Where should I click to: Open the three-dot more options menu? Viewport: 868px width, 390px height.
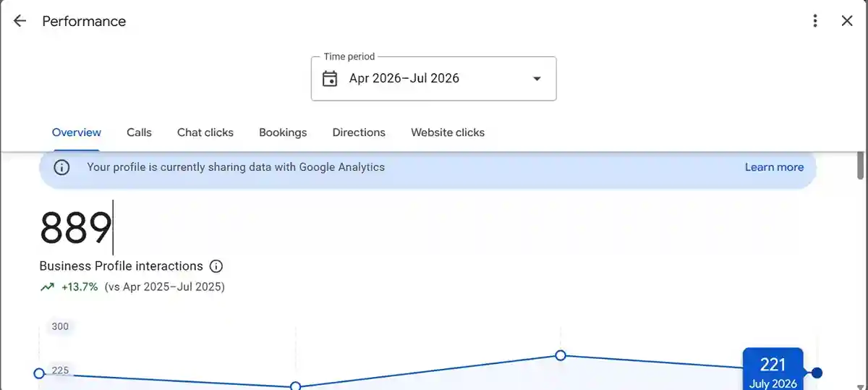click(x=815, y=21)
